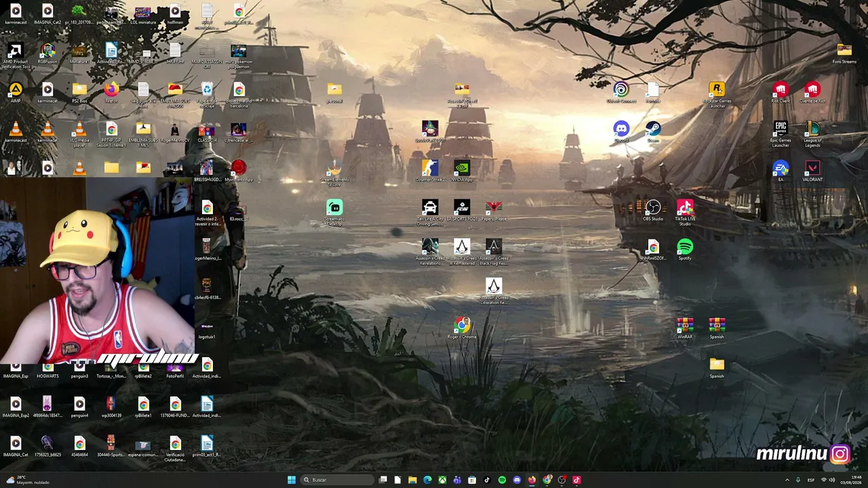This screenshot has width=868, height=488.
Task: Select the RogerMerinoCV file thumbnail
Action: (x=175, y=132)
